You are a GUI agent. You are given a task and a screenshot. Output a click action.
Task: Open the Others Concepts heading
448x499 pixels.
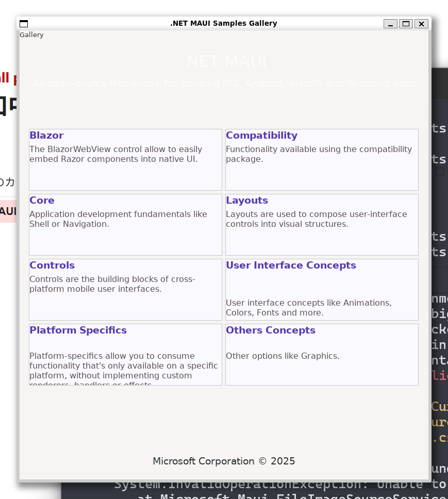coord(271,330)
